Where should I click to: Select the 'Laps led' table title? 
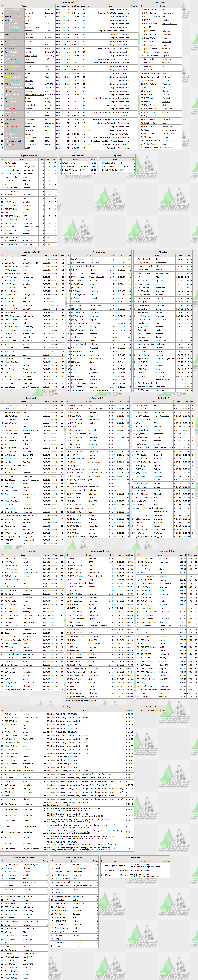coord(117,156)
